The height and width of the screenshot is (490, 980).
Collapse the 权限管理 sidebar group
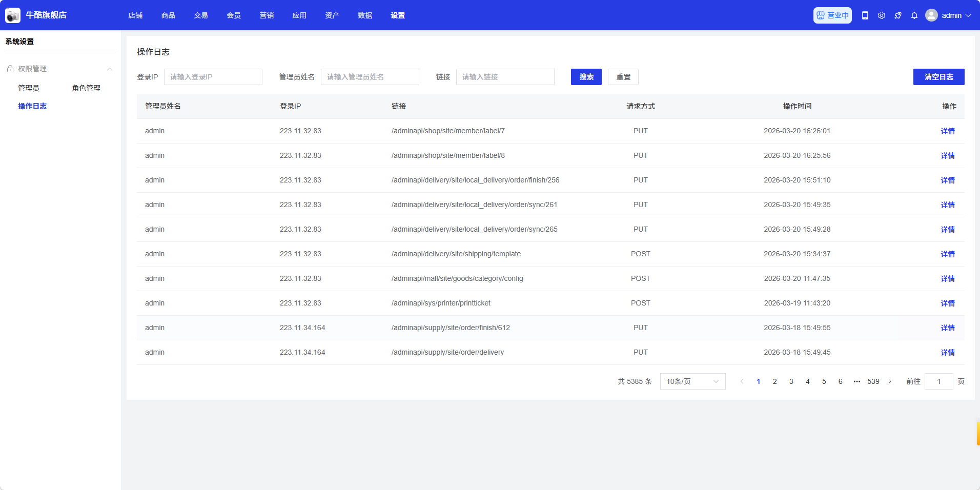point(109,69)
